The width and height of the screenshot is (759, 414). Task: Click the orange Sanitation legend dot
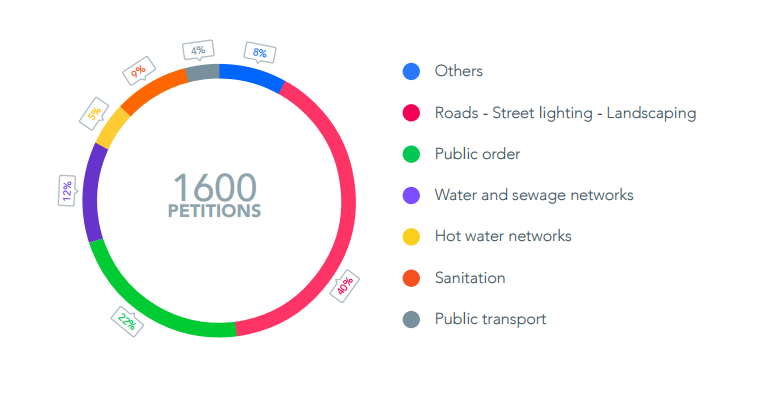coord(411,278)
